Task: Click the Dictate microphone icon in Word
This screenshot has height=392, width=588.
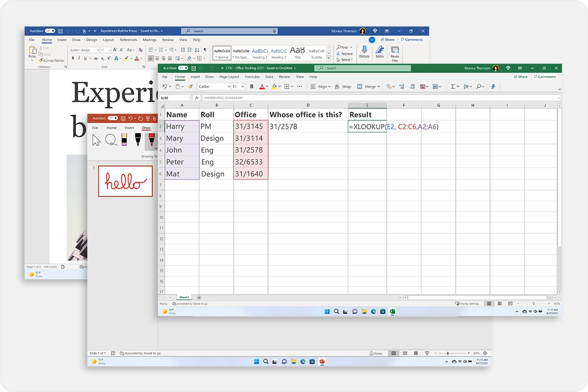Action: pyautogui.click(x=364, y=49)
